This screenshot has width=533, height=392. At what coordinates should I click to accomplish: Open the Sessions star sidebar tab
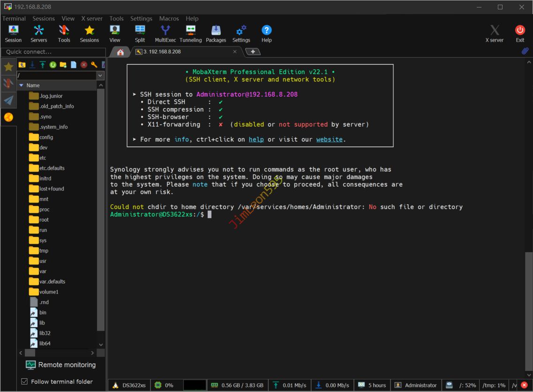point(8,67)
